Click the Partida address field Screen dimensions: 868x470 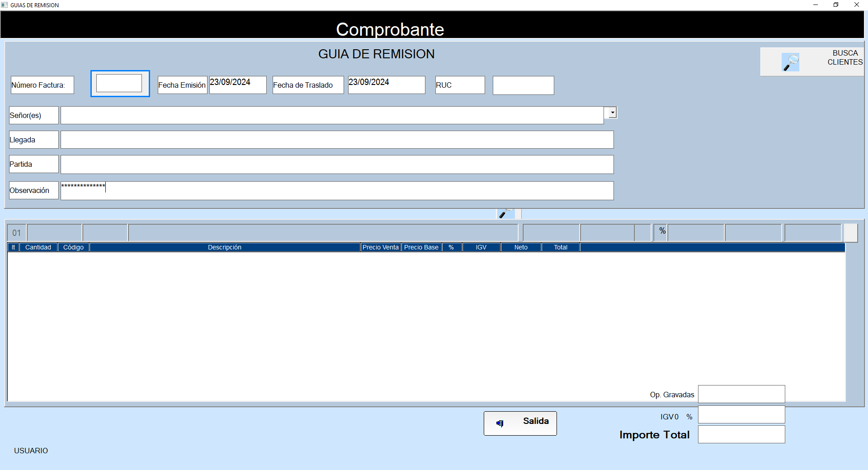337,164
